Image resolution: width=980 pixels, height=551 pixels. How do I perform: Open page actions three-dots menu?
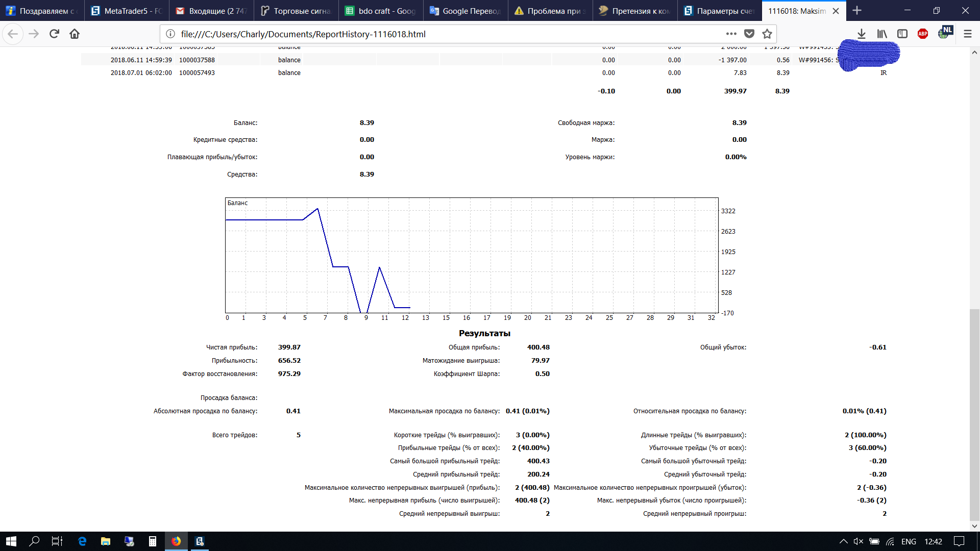[731, 34]
